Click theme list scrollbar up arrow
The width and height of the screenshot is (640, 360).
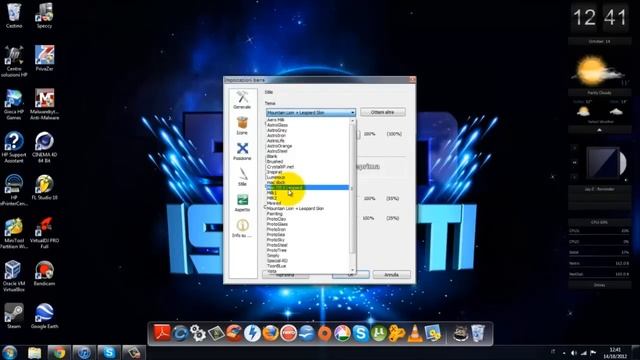pos(353,121)
